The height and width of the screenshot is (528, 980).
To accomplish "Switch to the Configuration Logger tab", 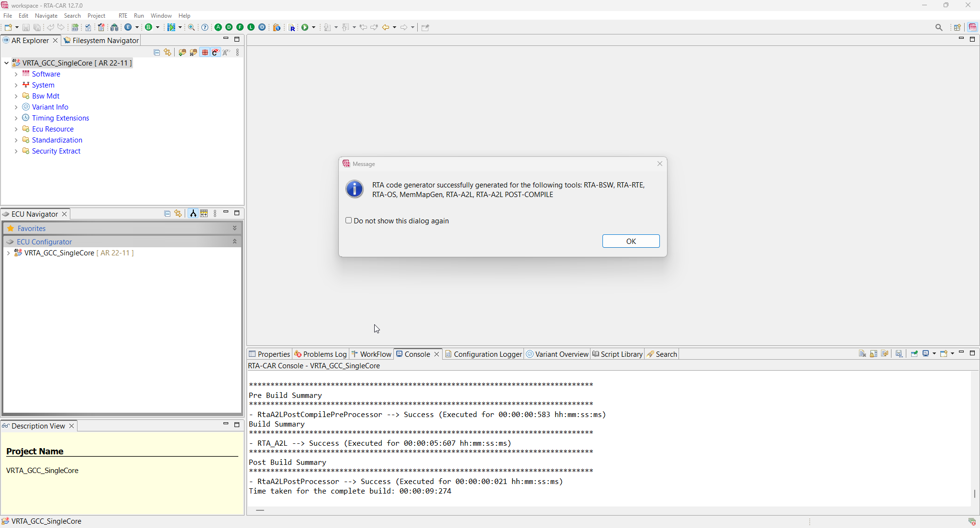I will click(x=483, y=354).
